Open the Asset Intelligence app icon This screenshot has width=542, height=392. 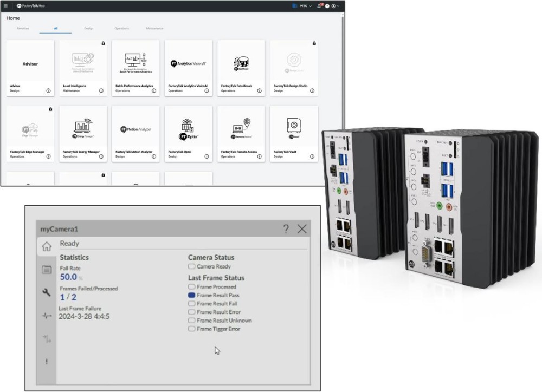[83, 62]
